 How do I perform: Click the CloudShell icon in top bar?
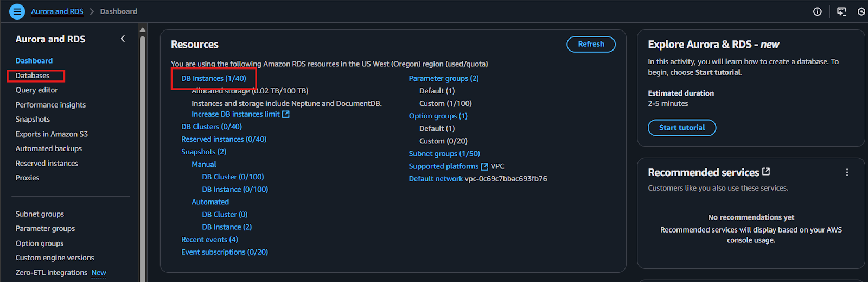point(841,11)
